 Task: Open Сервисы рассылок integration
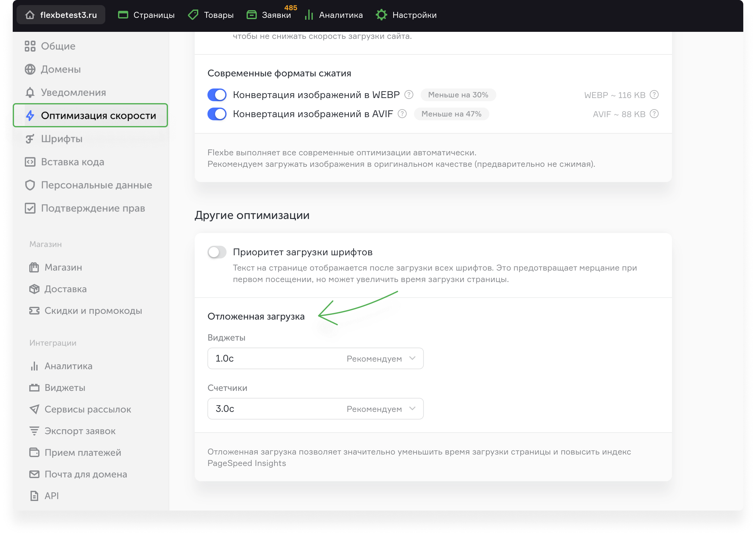coord(80,409)
